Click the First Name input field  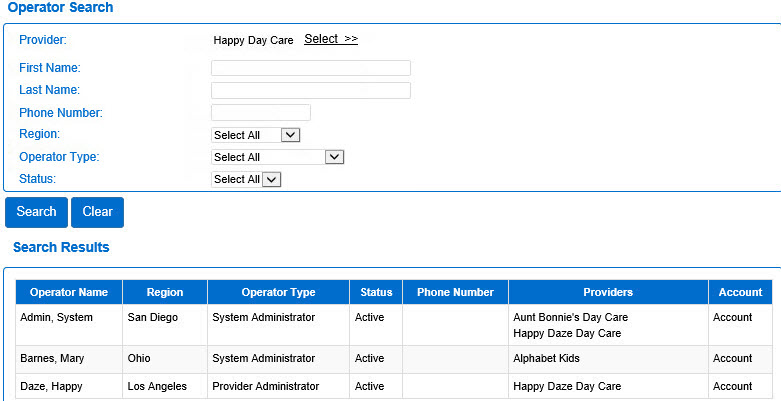pos(310,68)
